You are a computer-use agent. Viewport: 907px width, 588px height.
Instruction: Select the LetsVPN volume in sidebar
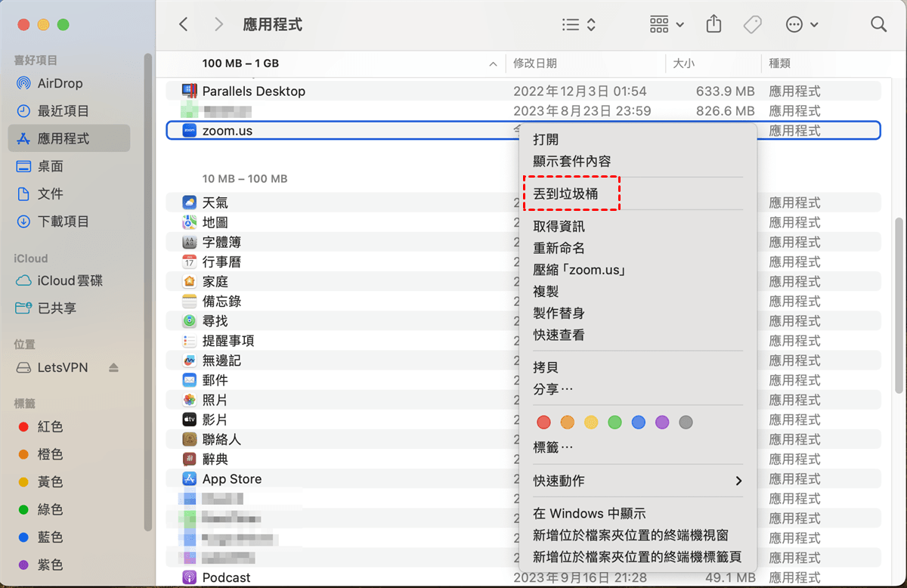[x=63, y=367]
